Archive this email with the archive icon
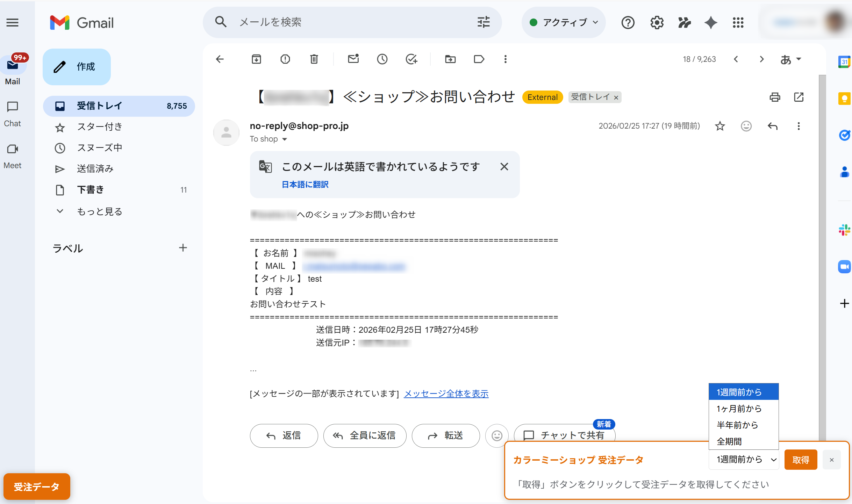 [x=256, y=59]
